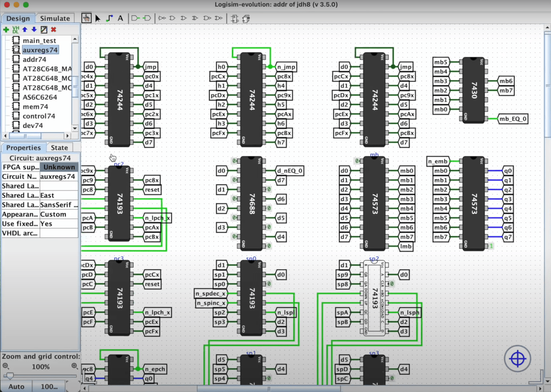Switch to the Design tab

coord(18,18)
